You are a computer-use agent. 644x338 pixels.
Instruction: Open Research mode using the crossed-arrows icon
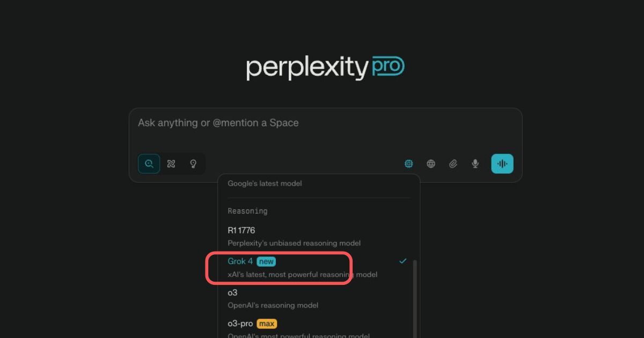171,164
